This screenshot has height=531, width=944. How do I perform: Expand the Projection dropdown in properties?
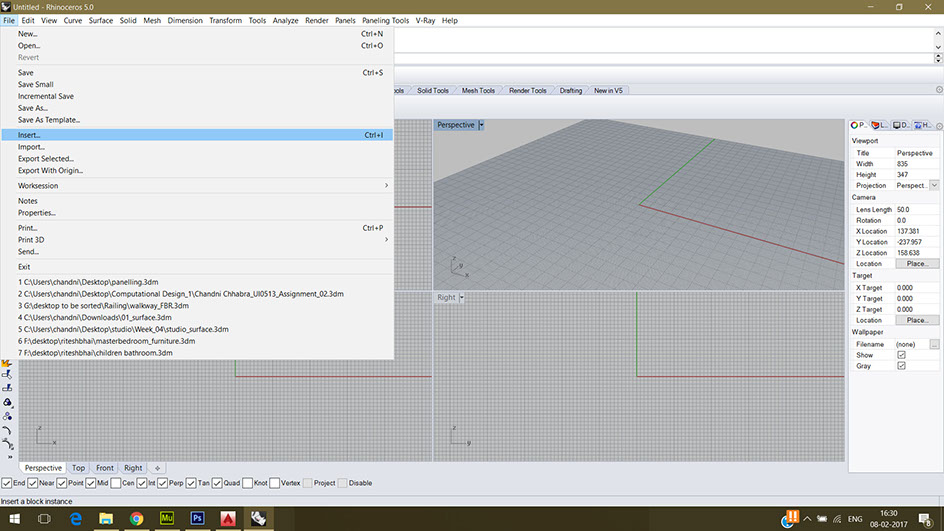(934, 185)
